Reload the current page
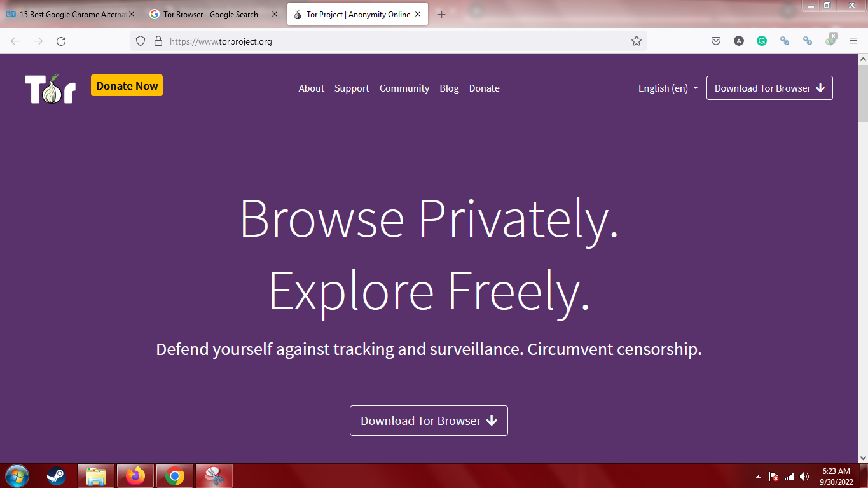 (x=61, y=41)
